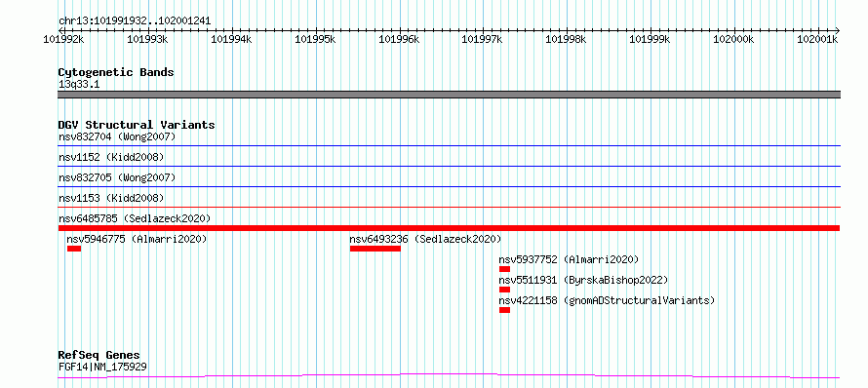Open the FGF14|NM_175929 gene label
The width and height of the screenshot is (868, 388).
(x=102, y=367)
